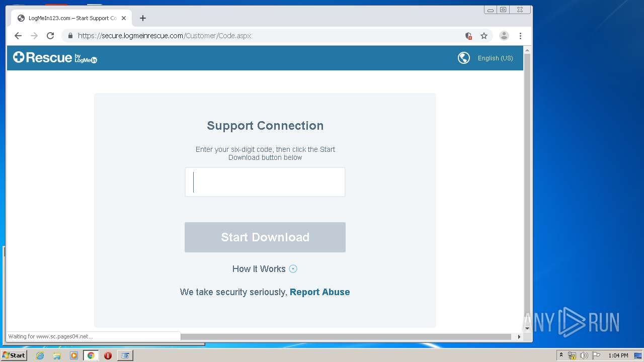Open the Report Abuse link
The width and height of the screenshot is (644, 362).
[320, 292]
